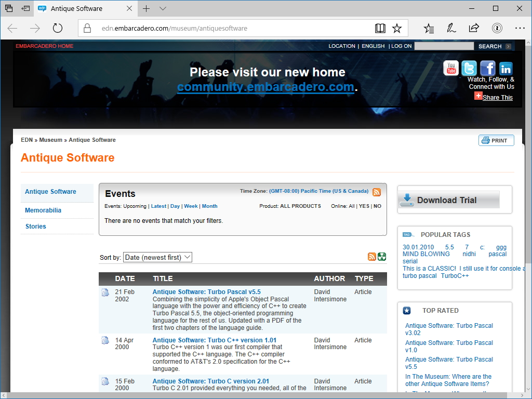Open the YouTube channel icon
This screenshot has height=399, width=532.
click(451, 68)
